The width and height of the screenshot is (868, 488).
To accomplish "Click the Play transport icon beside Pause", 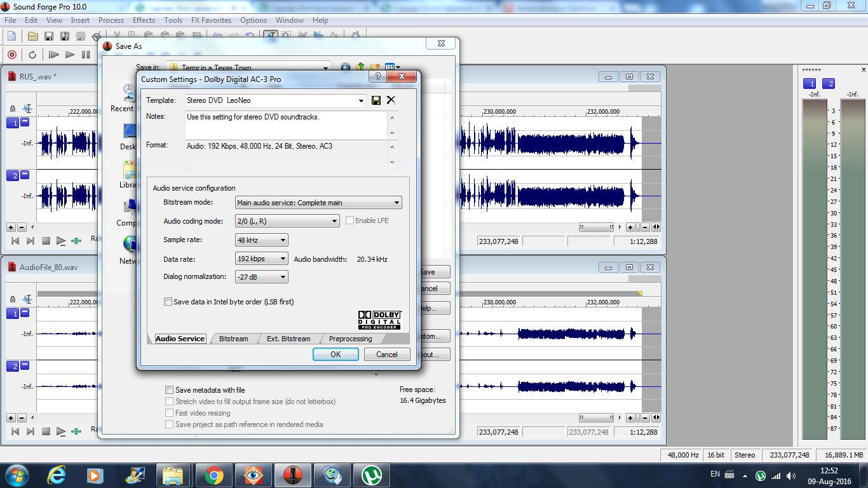I will click(x=70, y=55).
